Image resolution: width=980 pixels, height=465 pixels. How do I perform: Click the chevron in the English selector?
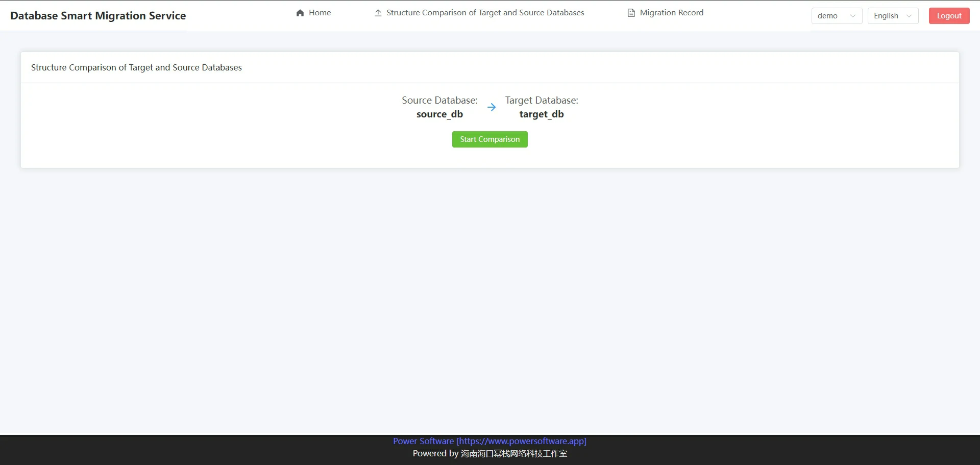(x=909, y=16)
